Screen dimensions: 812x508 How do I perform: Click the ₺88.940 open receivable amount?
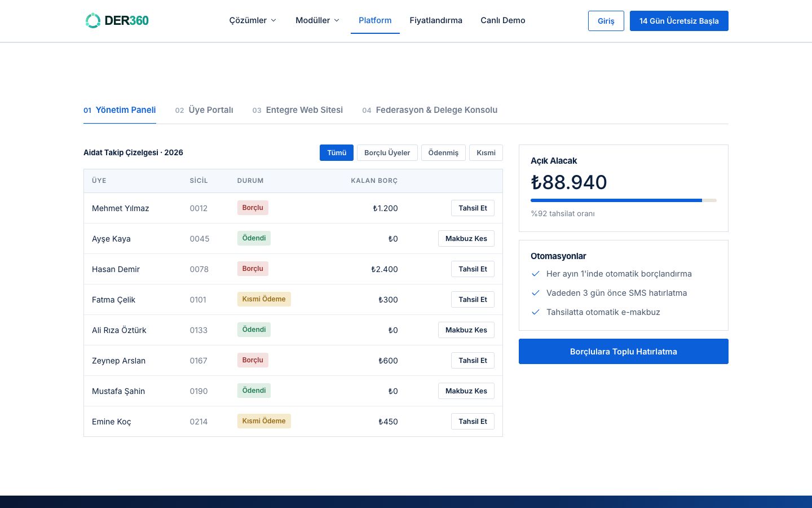(x=569, y=182)
